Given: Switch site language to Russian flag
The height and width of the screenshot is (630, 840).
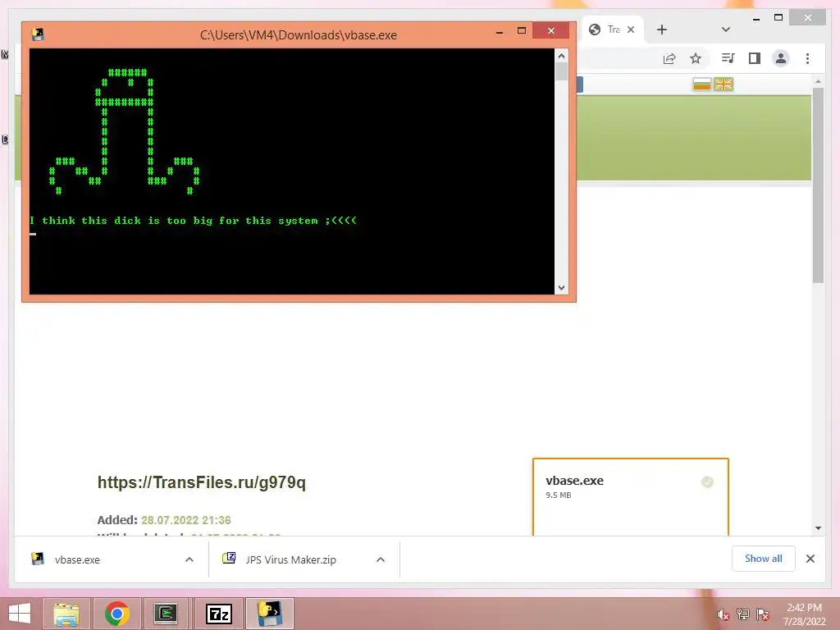Looking at the screenshot, I should click(702, 84).
